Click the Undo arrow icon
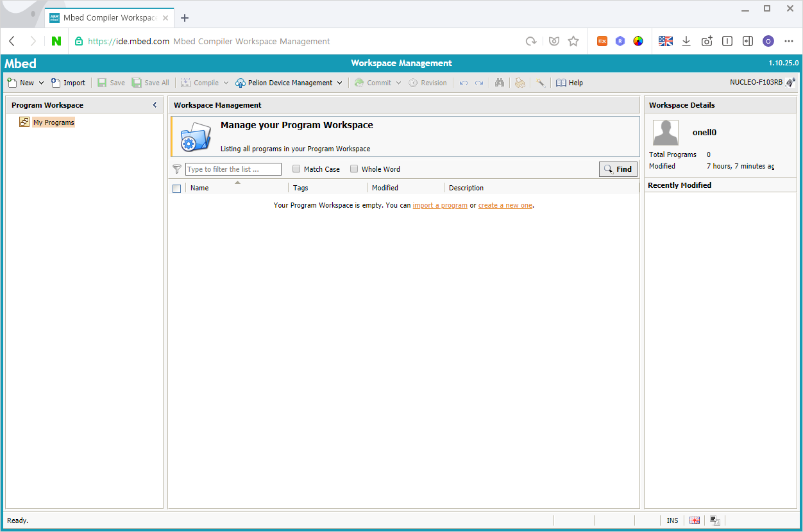Viewport: 803px width, 532px height. 464,83
